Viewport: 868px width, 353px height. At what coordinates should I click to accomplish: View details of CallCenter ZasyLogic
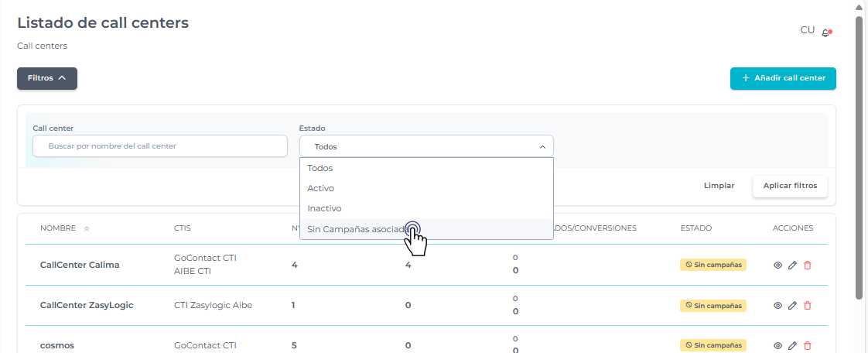click(x=777, y=306)
